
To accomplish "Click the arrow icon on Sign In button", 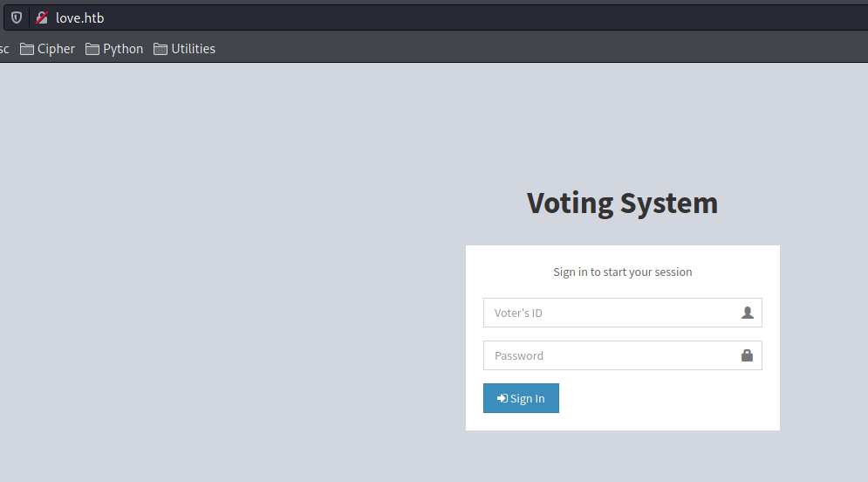I will click(x=502, y=398).
